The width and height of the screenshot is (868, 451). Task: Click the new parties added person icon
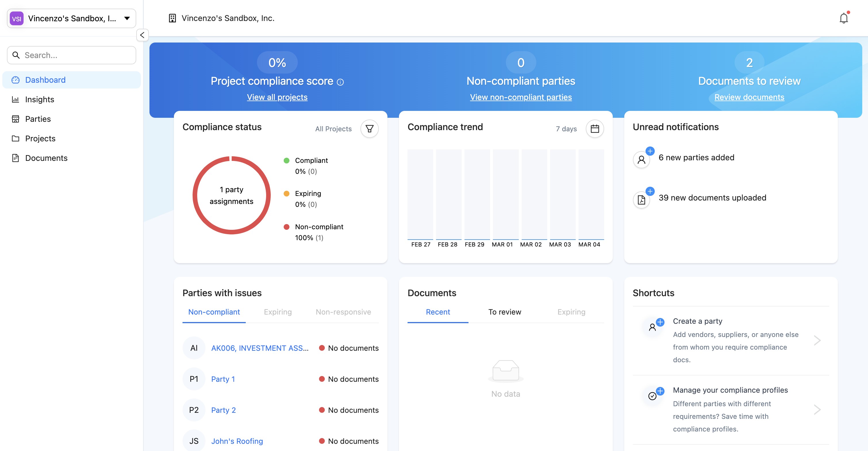641,159
